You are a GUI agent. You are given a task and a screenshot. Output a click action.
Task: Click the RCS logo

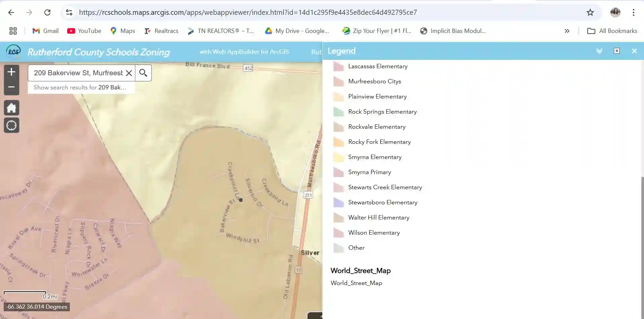point(14,52)
